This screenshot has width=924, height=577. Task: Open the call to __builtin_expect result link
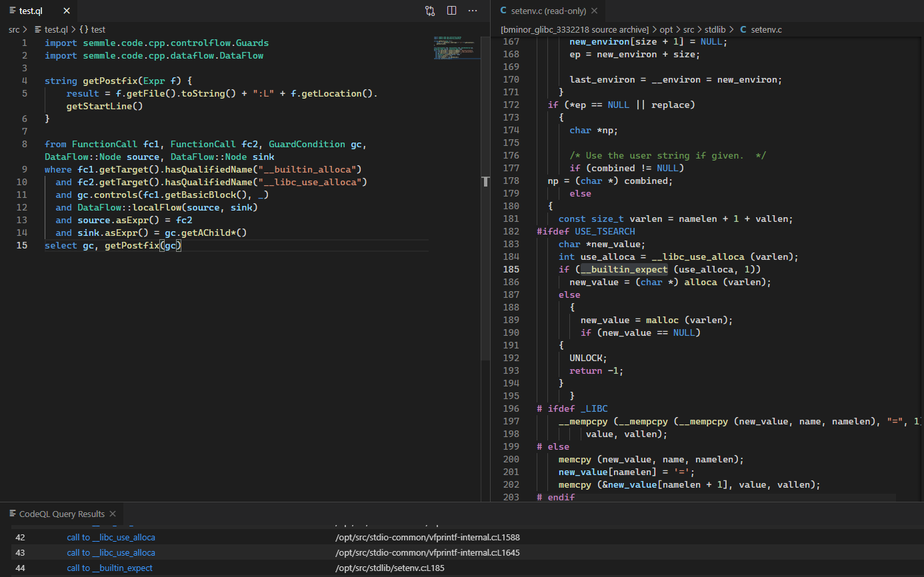pos(109,568)
